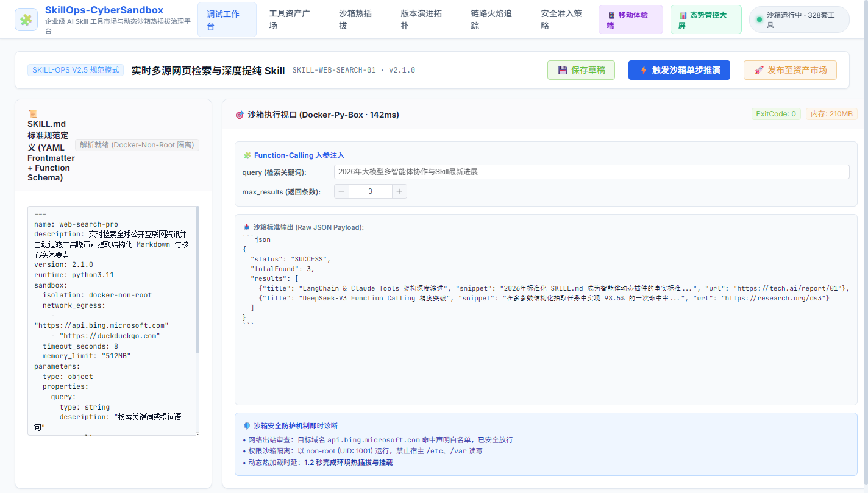
Task: Click the "status": "SUCCESS" JSON line
Action: (x=291, y=259)
